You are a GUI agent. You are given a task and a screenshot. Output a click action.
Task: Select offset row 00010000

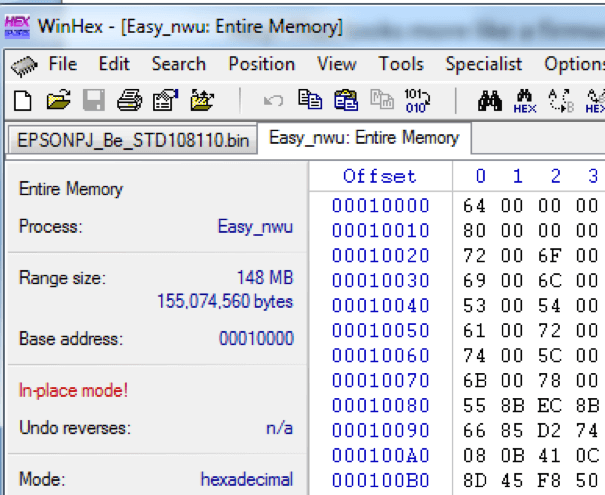[380, 205]
